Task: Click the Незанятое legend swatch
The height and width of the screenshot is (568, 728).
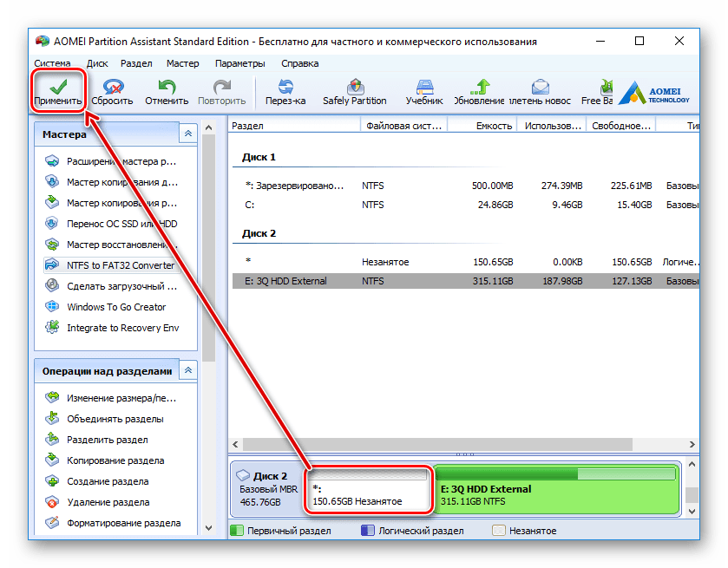Action: point(498,531)
